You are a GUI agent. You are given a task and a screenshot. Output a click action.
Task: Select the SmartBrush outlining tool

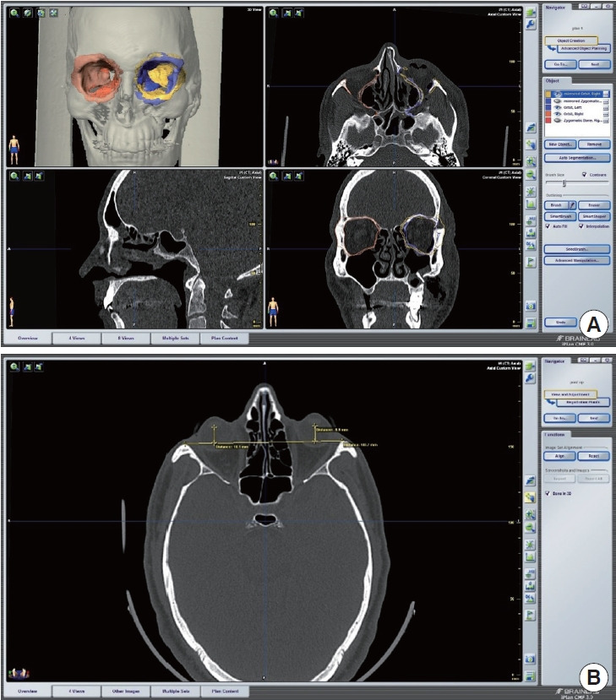(x=558, y=216)
